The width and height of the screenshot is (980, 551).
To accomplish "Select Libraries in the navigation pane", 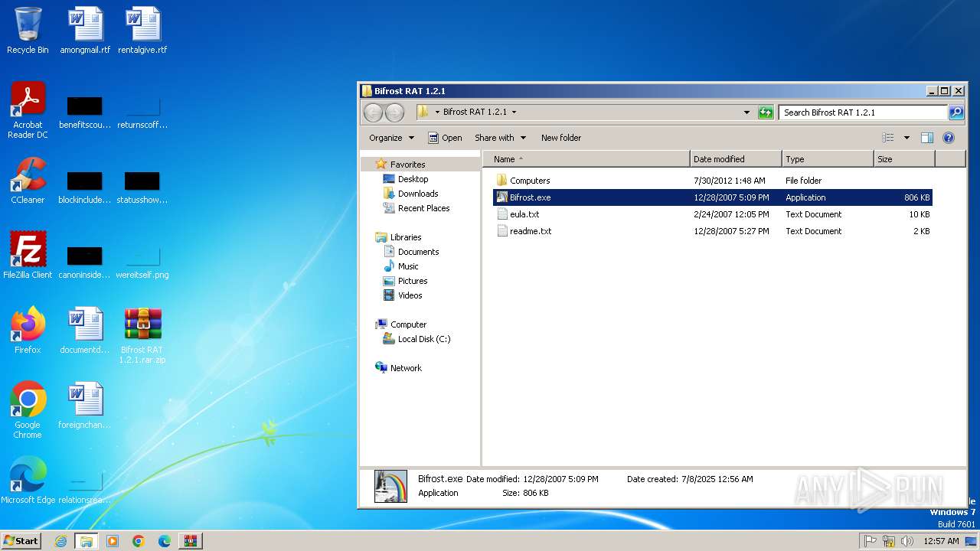I will [x=398, y=237].
